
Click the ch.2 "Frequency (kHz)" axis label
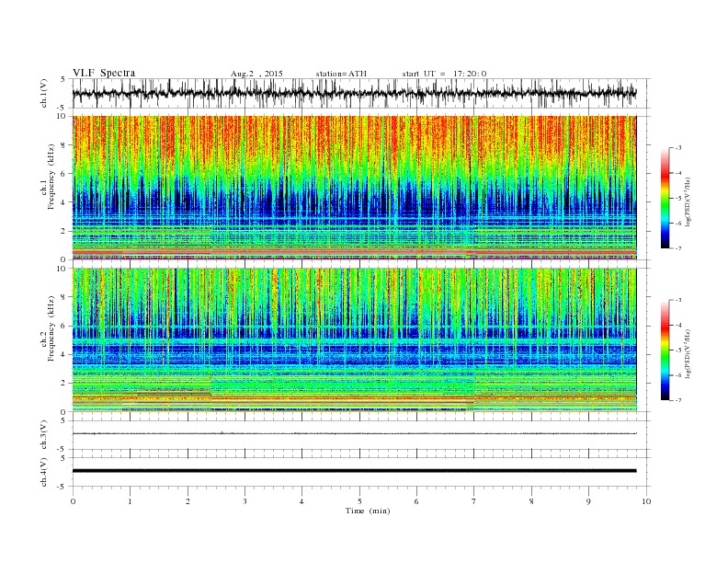(51, 327)
